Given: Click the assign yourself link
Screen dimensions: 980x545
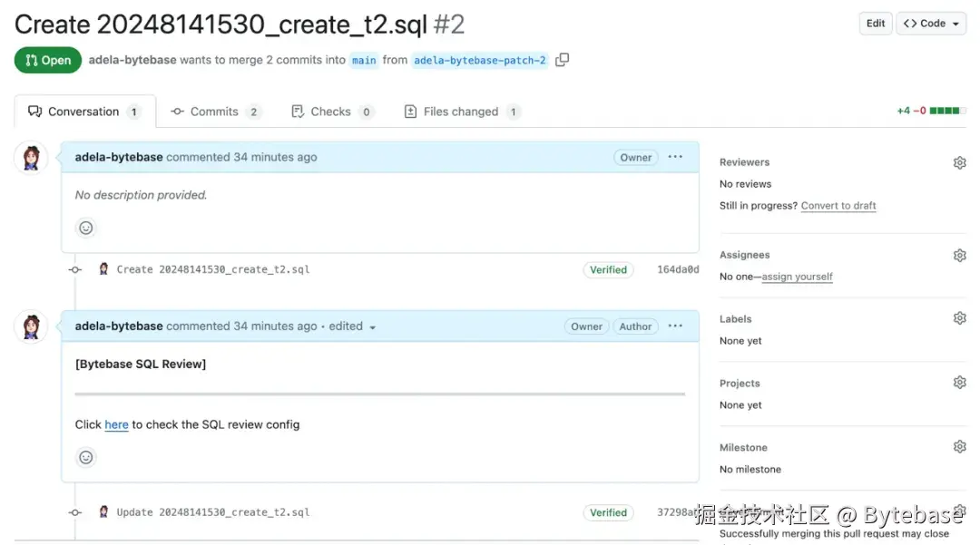Looking at the screenshot, I should pyautogui.click(x=797, y=277).
